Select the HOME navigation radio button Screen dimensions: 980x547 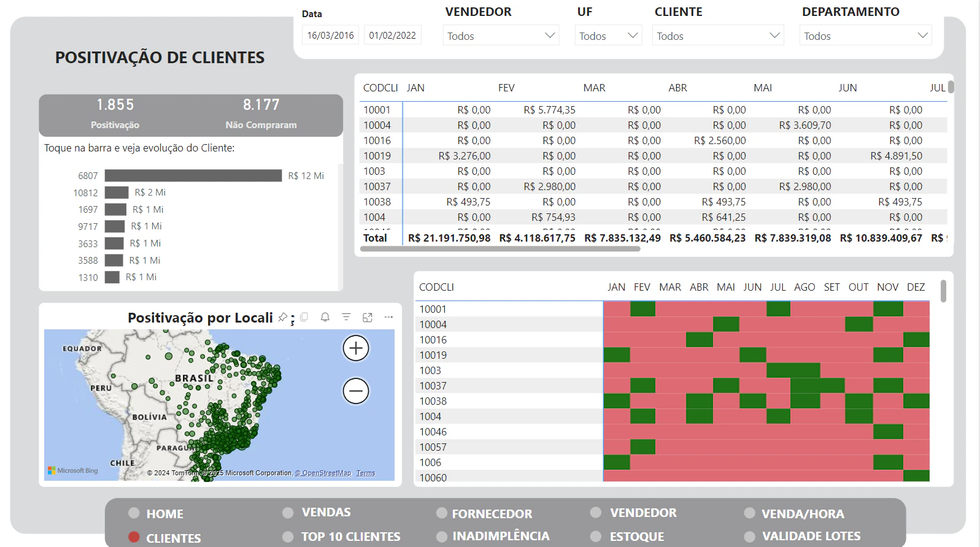tap(134, 513)
